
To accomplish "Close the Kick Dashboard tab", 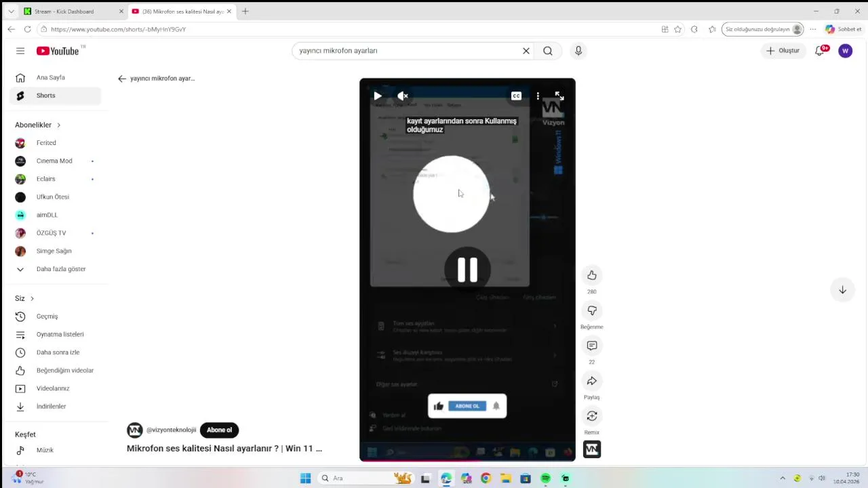I will pos(121,12).
